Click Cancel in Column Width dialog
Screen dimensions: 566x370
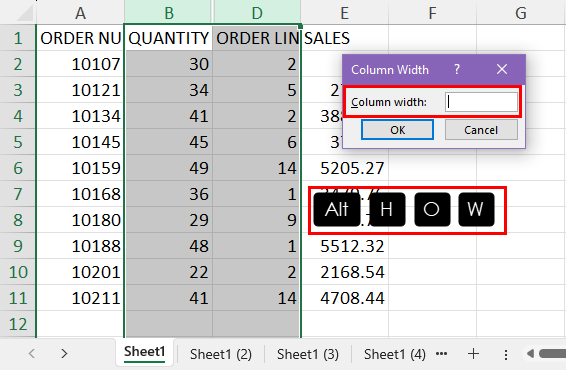tap(481, 130)
